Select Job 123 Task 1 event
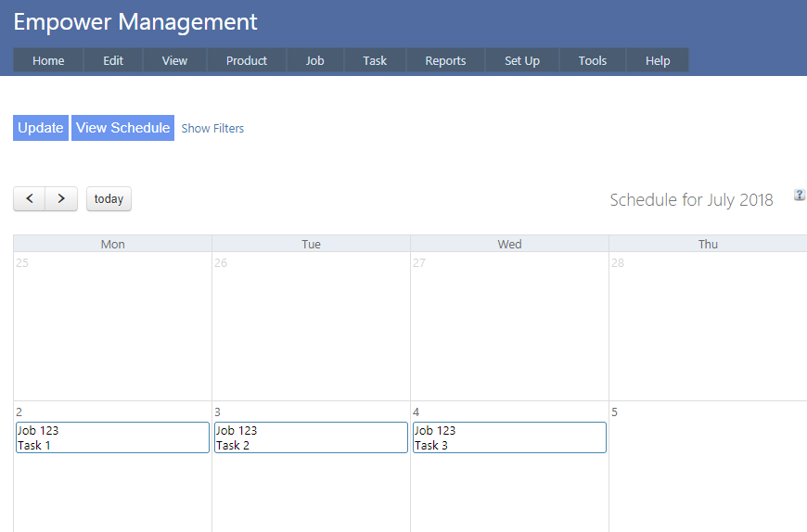This screenshot has width=807, height=532. [112, 437]
